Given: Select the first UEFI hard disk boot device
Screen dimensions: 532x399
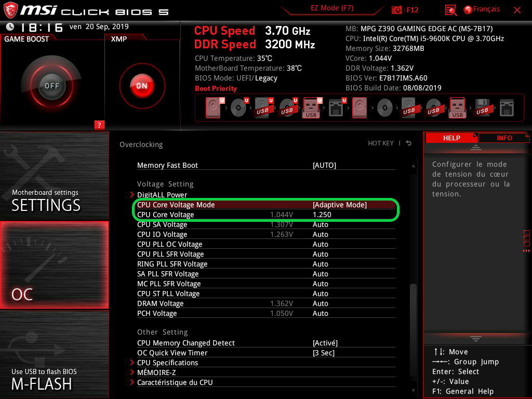Looking at the screenshot, I should click(214, 108).
